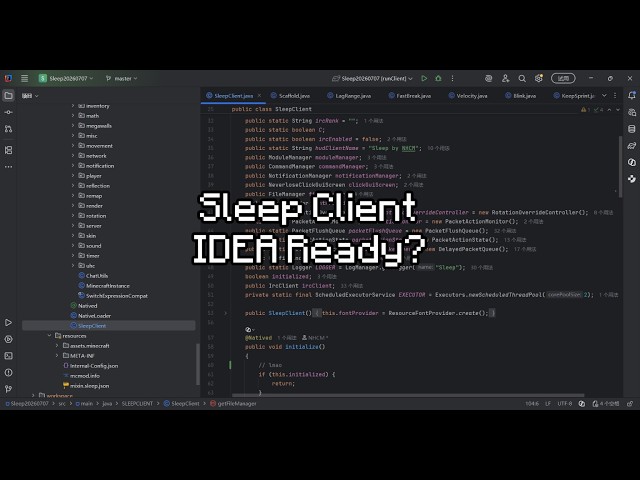
Task: Open more run actions menu
Action: click(452, 78)
